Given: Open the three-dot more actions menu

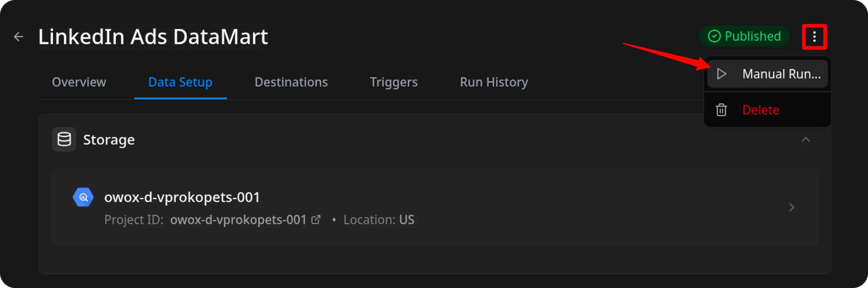Looking at the screenshot, I should 814,37.
